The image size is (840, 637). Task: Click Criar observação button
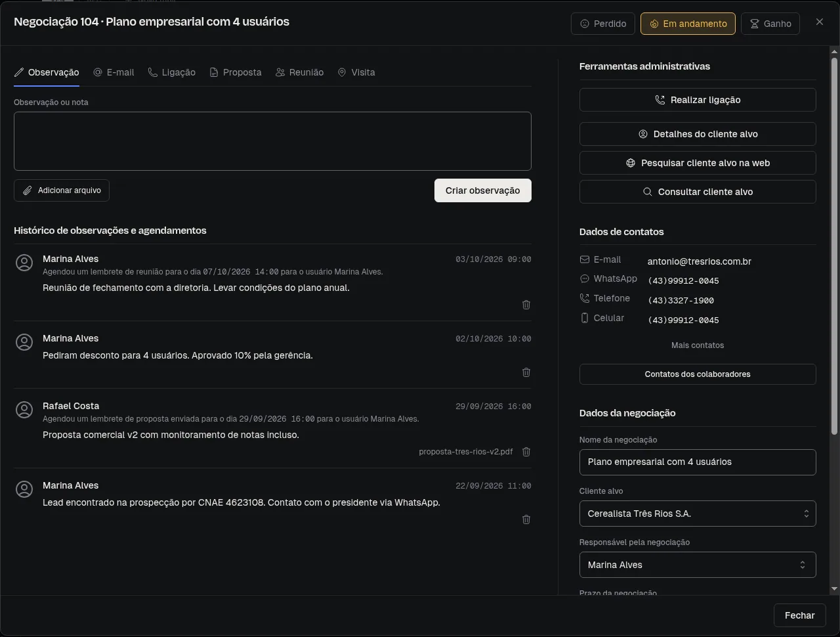(x=483, y=190)
